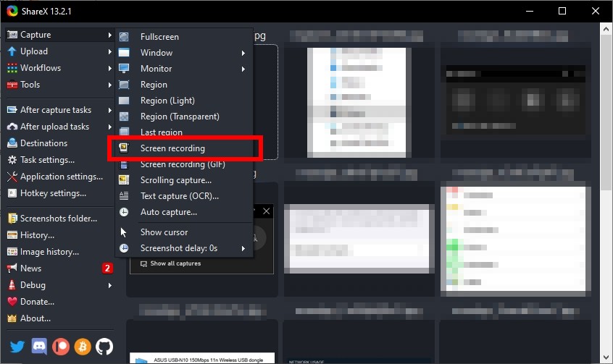Click the Window capture icon

coord(124,53)
